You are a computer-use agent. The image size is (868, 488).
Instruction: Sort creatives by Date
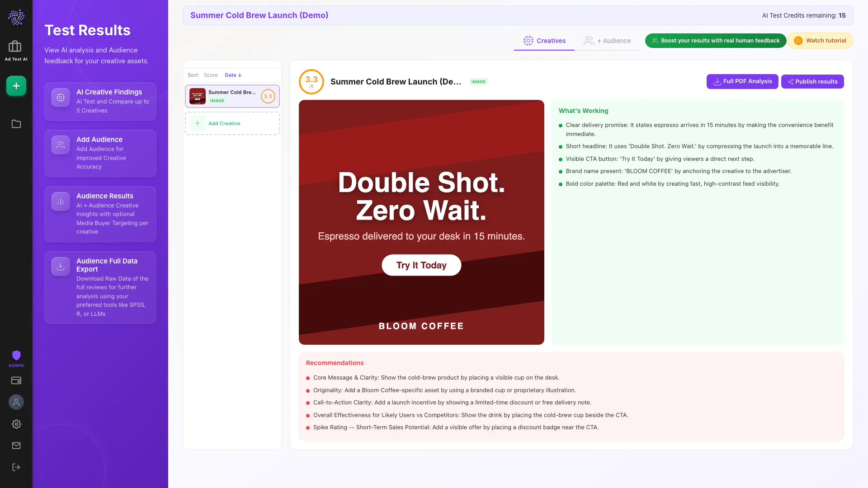pos(233,75)
